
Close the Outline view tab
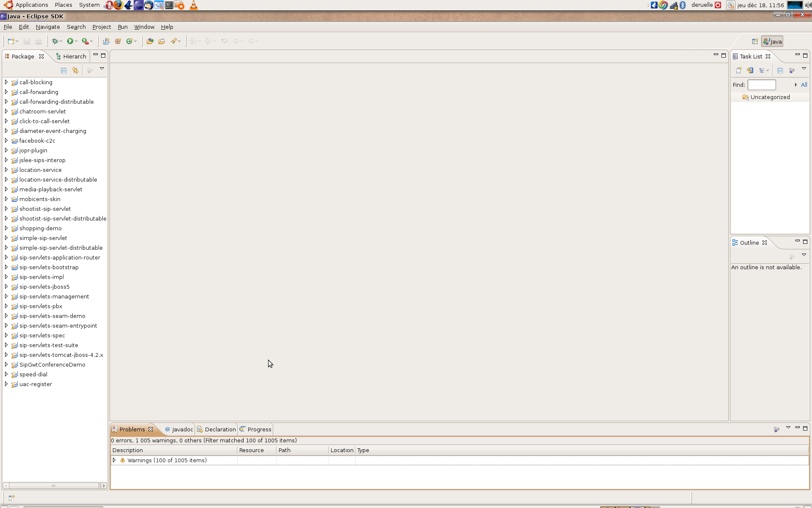pos(765,243)
